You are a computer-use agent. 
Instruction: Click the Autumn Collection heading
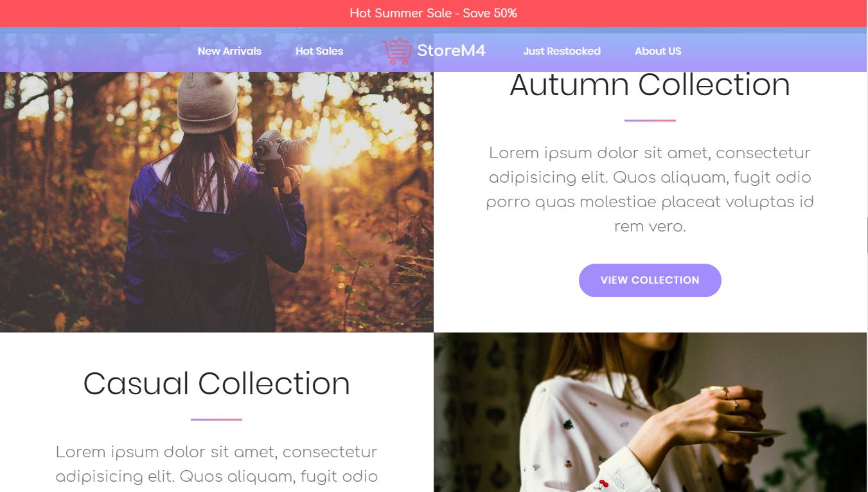click(650, 85)
